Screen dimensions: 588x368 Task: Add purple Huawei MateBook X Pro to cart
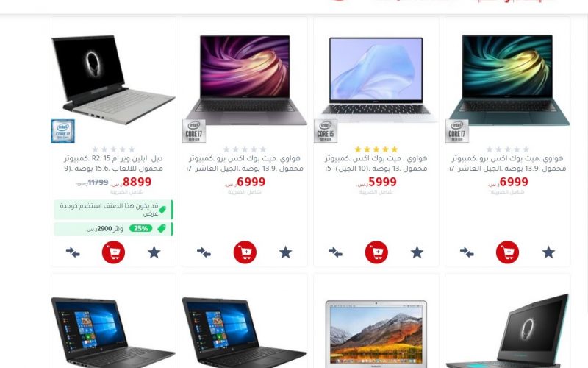point(245,252)
